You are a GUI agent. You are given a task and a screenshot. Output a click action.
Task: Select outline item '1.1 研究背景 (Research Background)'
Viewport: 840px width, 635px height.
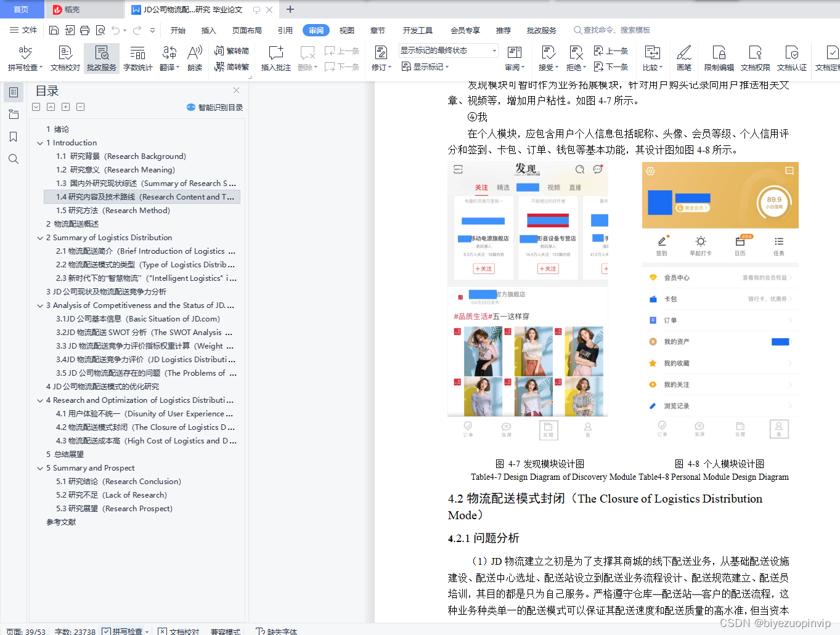tap(121, 156)
